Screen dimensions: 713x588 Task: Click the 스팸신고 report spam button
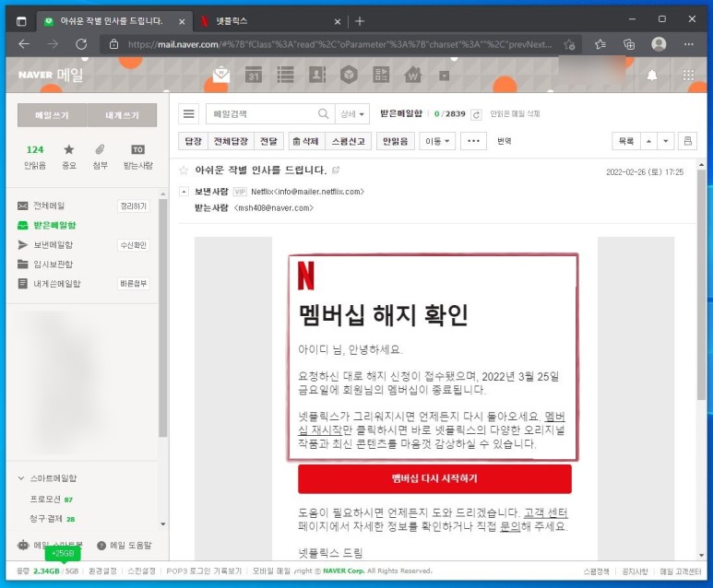(349, 141)
